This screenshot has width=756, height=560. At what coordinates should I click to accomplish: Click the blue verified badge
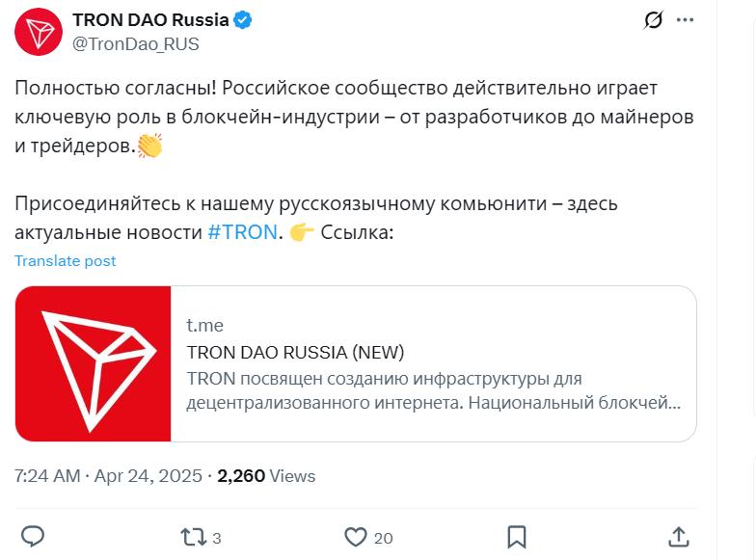pyautogui.click(x=244, y=20)
